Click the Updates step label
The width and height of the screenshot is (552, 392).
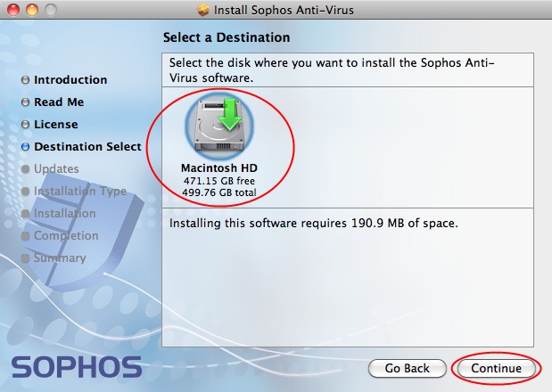click(x=56, y=169)
